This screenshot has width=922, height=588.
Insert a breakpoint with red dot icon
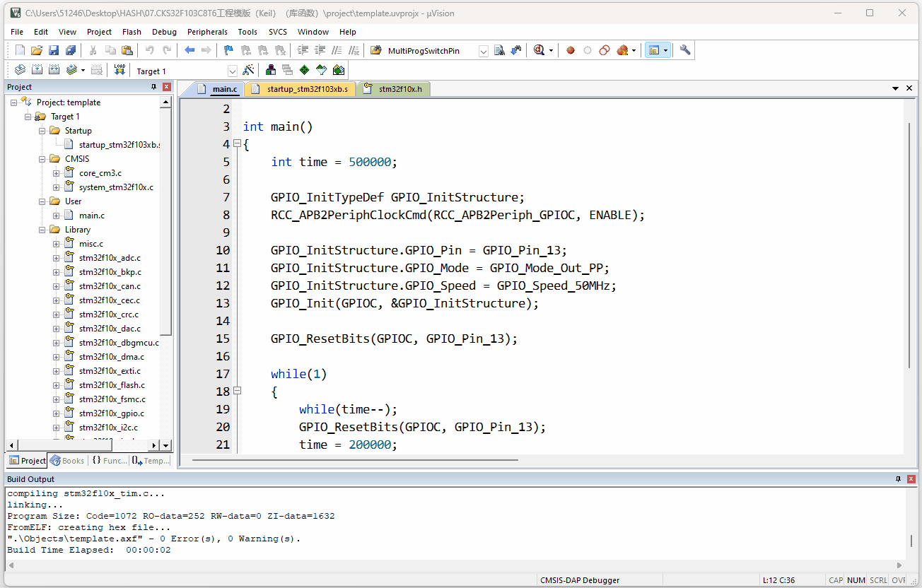click(570, 50)
